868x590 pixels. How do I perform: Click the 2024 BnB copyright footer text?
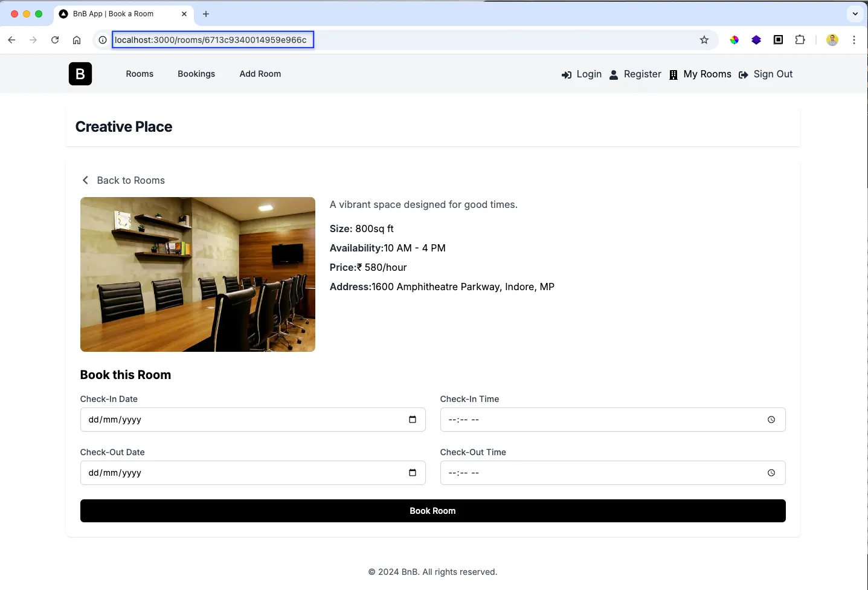tap(433, 572)
